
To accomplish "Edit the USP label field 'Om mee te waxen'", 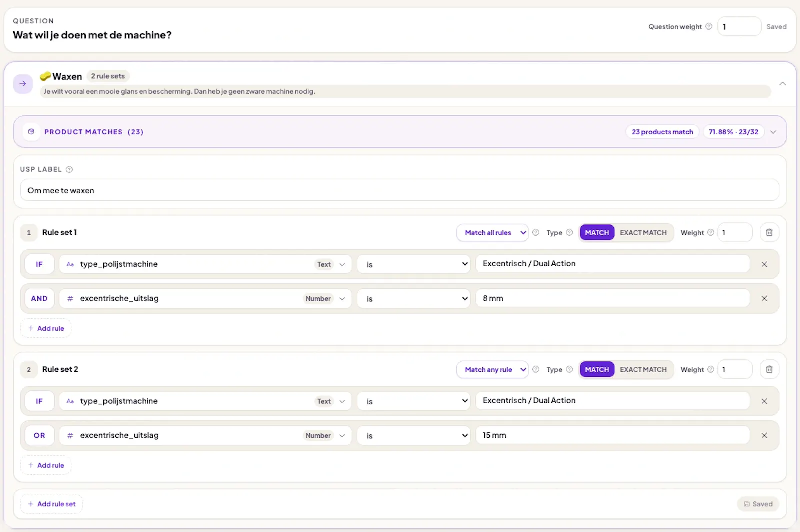I will click(399, 190).
